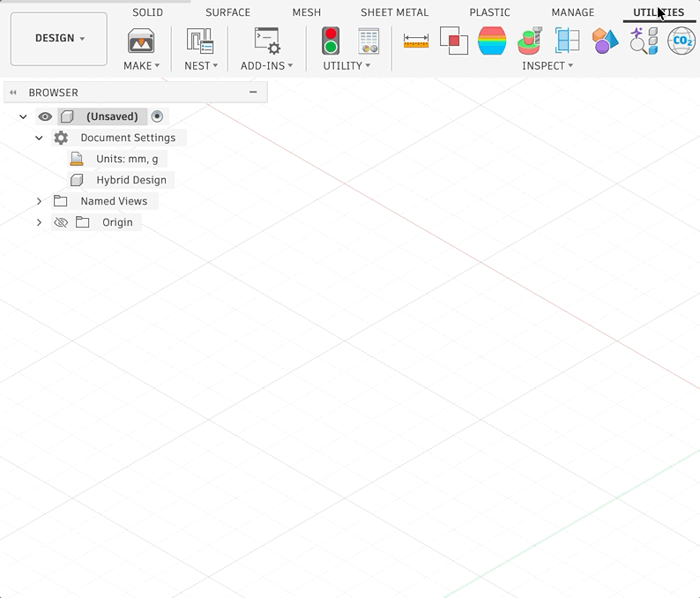Click the 'Hybrid Design' entry

point(131,180)
